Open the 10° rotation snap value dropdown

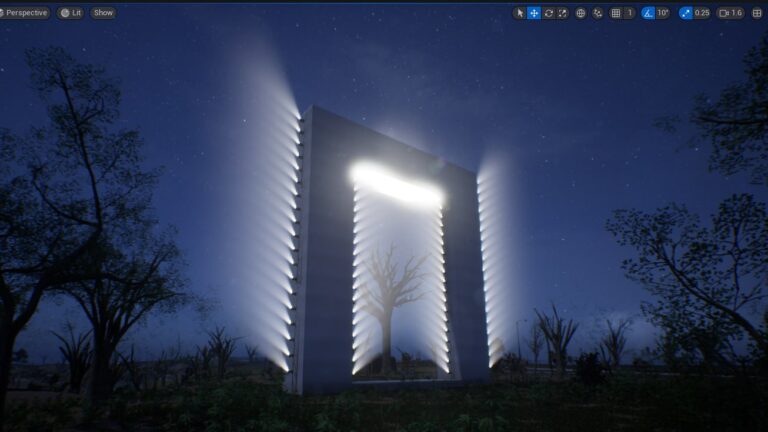[x=662, y=13]
